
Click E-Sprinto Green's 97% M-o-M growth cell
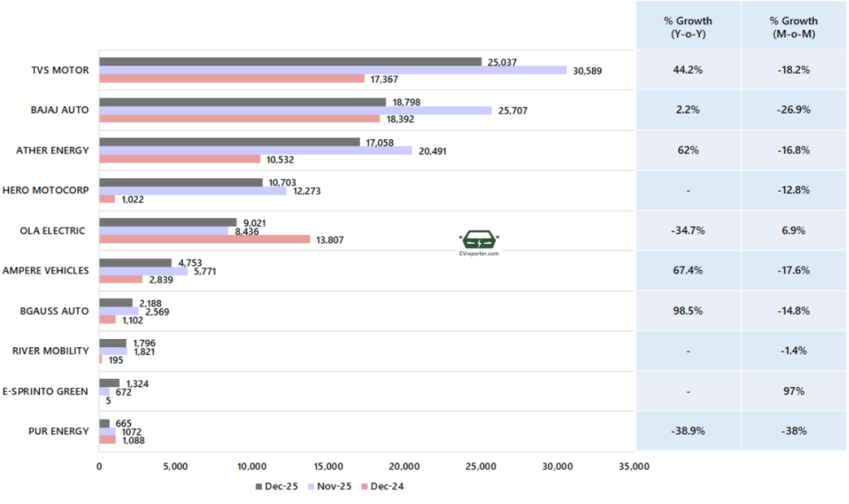[793, 391]
